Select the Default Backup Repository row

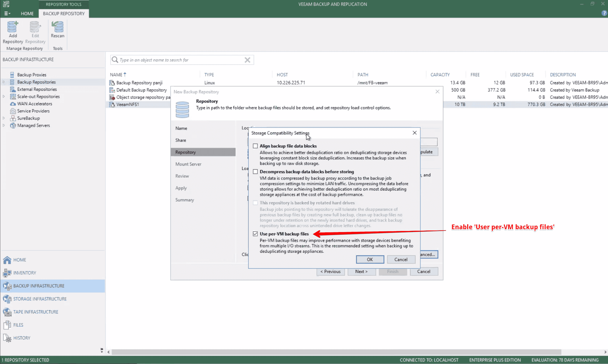pos(141,90)
